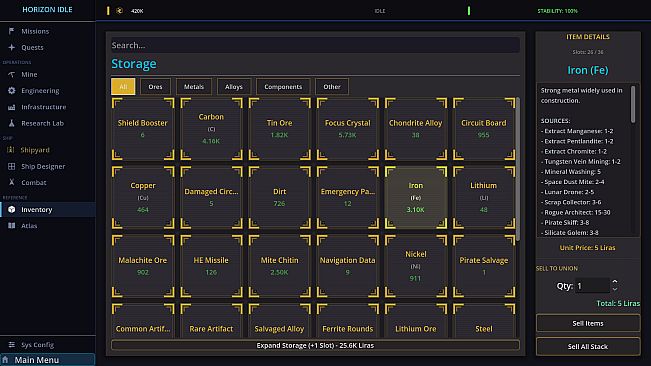Focus the storage Search field
Screen dimensions: 651x366
(315, 45)
